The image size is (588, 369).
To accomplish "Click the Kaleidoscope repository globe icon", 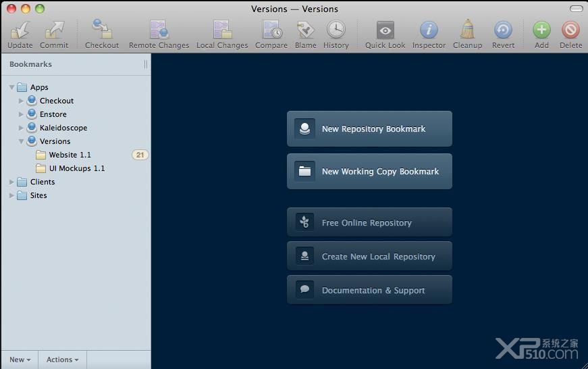I will point(32,127).
